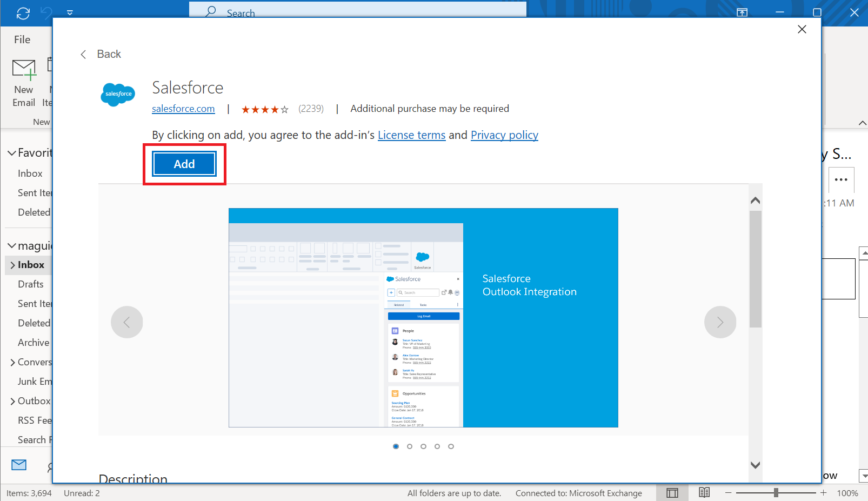Image resolution: width=868 pixels, height=501 pixels.
Task: Select the first carousel dot
Action: coord(396,446)
